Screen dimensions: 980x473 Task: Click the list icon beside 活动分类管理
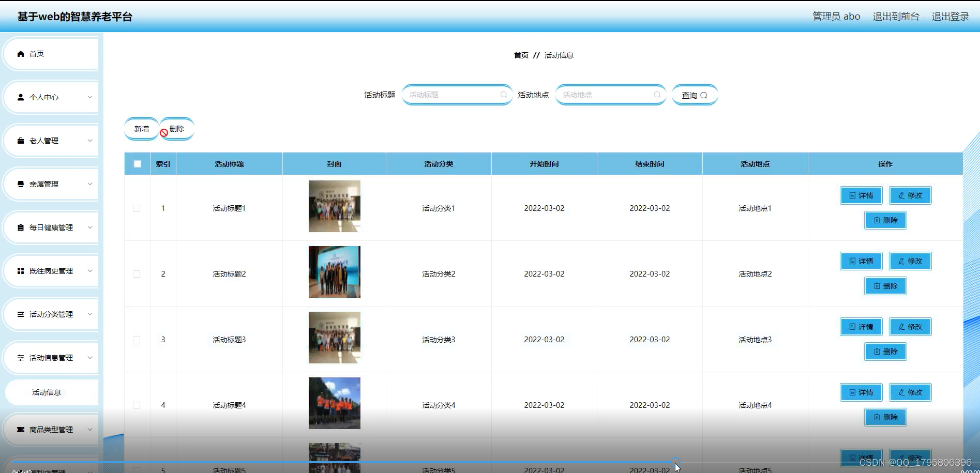[21, 314]
